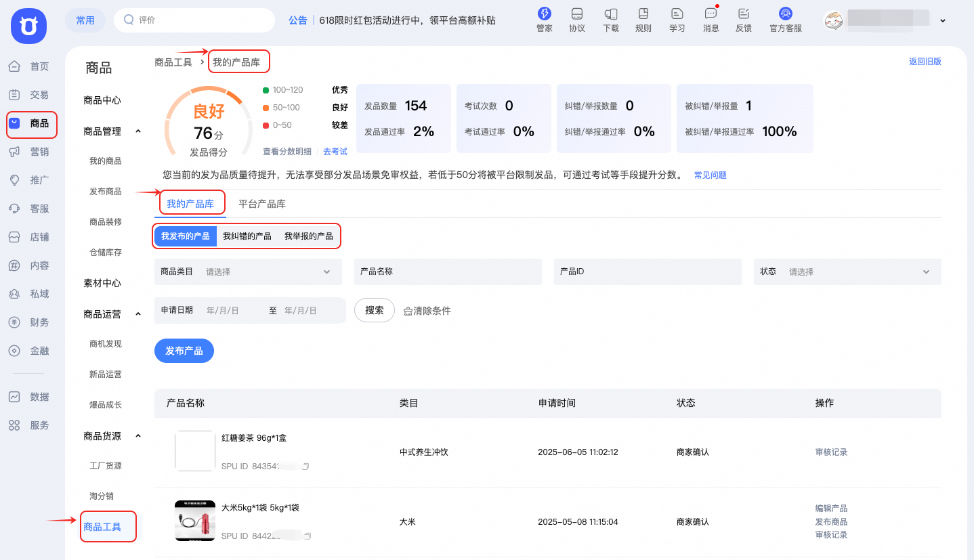This screenshot has height=560, width=974.
Task: Click 编辑产品 for 大米5kg
Action: (x=831, y=509)
